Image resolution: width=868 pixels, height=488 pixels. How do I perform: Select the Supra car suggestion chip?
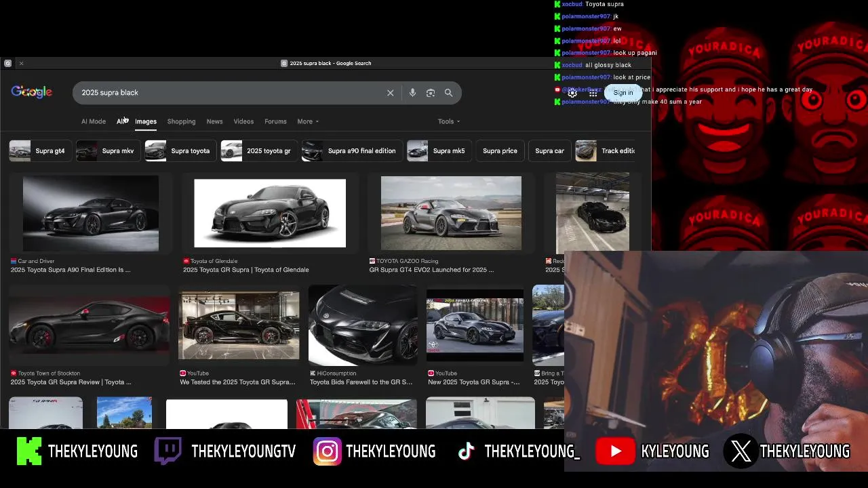click(x=549, y=150)
